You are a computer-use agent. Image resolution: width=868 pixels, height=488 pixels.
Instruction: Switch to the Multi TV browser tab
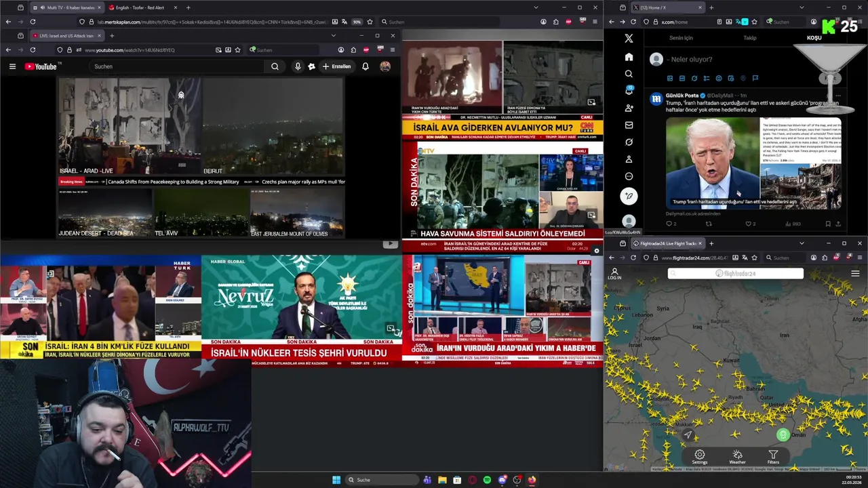click(x=66, y=7)
